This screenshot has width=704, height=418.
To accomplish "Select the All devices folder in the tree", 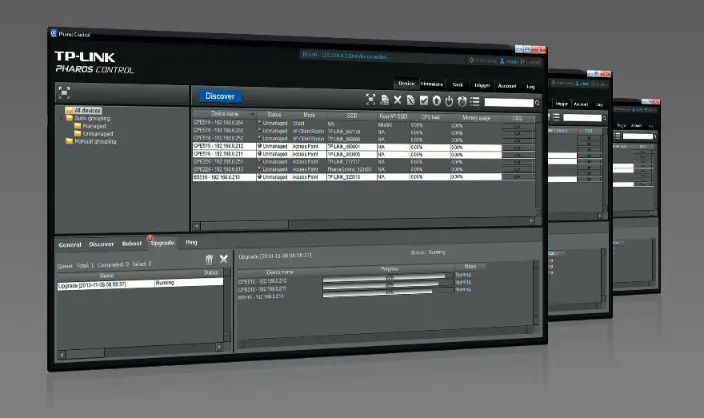I will tap(84, 110).
